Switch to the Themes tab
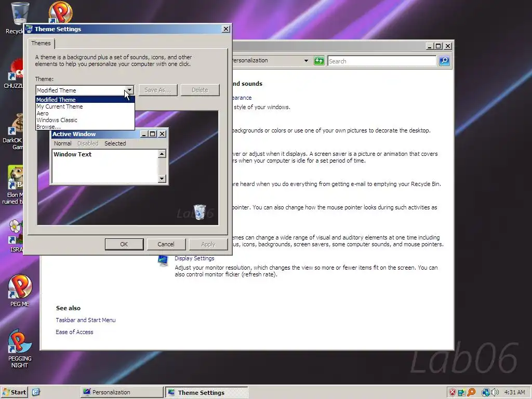This screenshot has width=532, height=399. (x=41, y=43)
